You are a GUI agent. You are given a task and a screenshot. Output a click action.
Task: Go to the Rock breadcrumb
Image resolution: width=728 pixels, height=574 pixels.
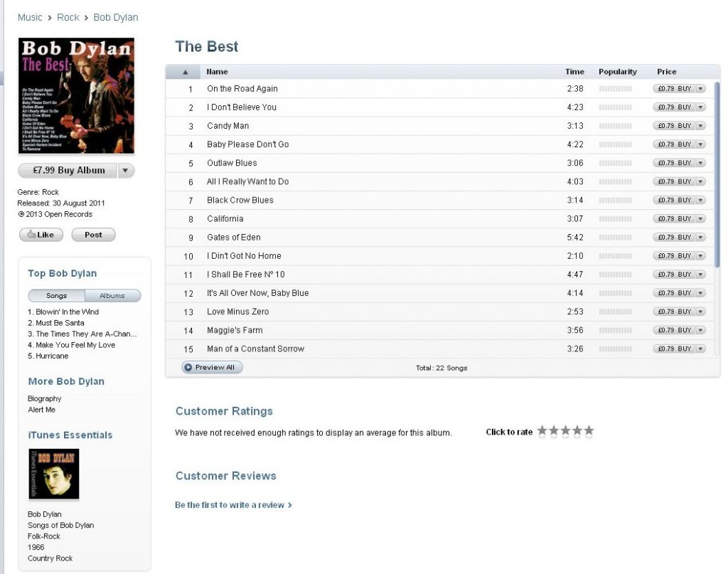click(68, 17)
